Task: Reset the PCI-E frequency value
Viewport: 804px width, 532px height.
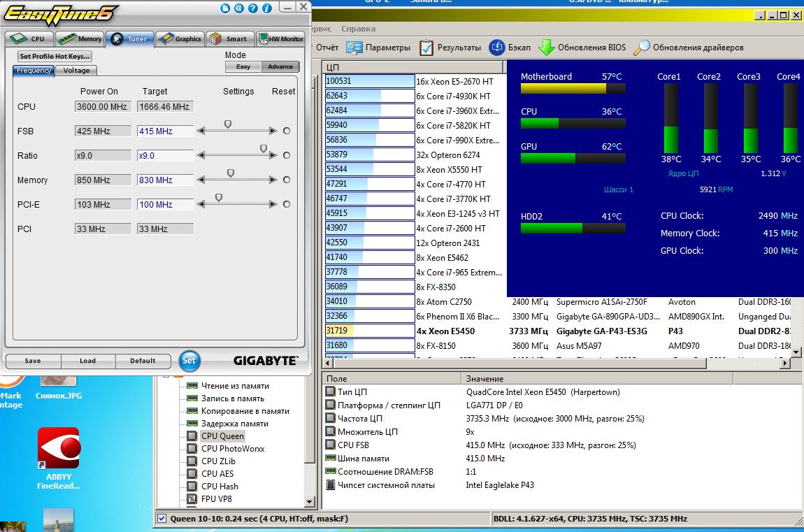Action: pyautogui.click(x=287, y=205)
